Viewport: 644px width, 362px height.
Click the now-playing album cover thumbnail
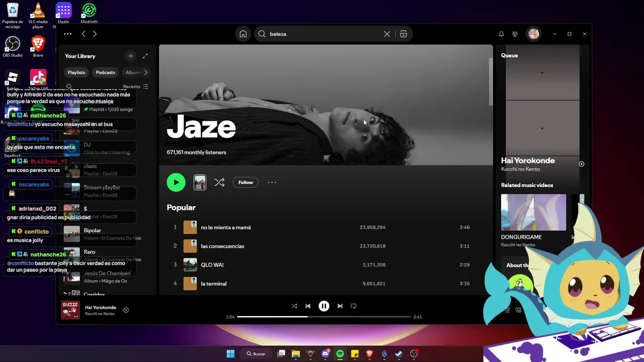(x=70, y=310)
